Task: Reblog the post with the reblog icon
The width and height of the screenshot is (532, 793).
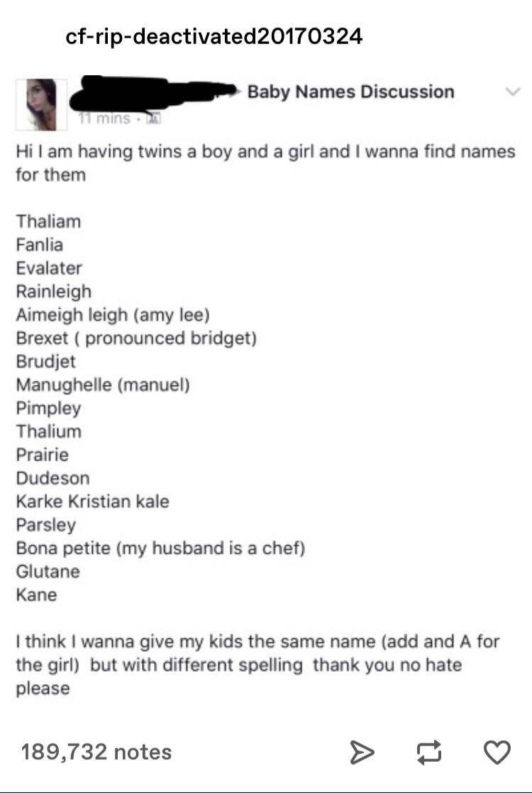Action: tap(429, 753)
